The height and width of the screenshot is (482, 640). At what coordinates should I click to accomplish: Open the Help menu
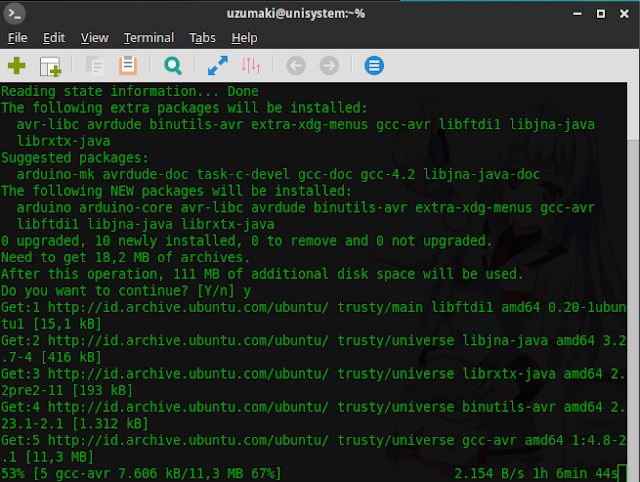click(244, 38)
